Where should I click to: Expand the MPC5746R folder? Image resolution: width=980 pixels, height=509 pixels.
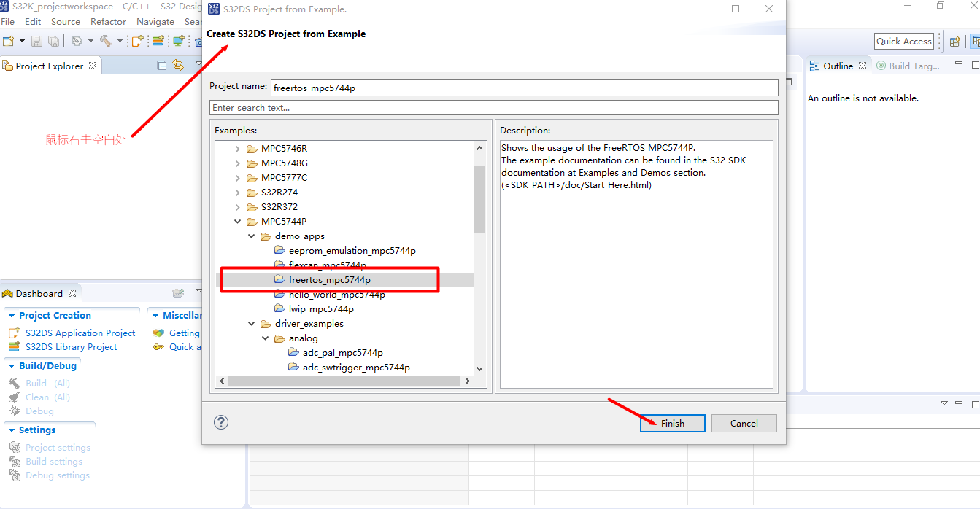[237, 149]
